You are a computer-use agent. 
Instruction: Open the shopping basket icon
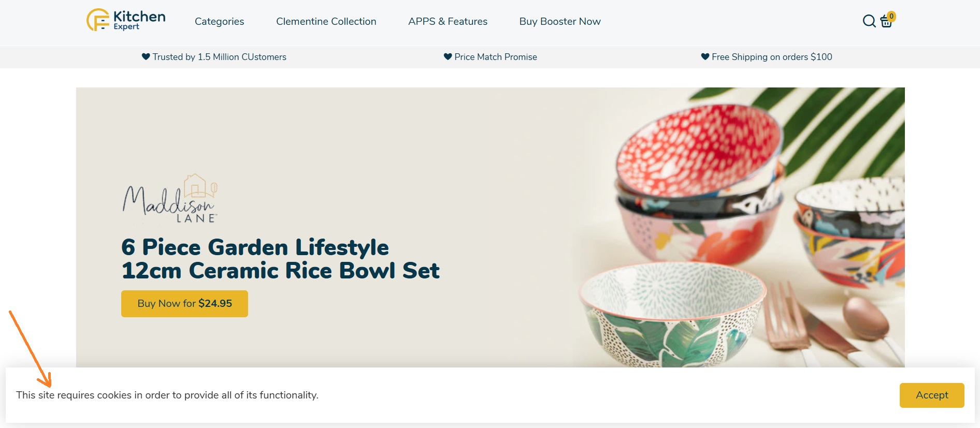click(886, 22)
